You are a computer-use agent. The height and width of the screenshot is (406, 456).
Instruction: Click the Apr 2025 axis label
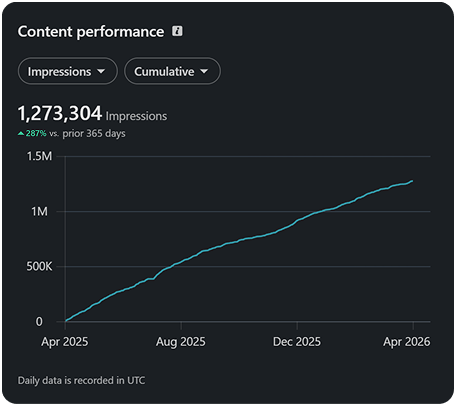[65, 342]
